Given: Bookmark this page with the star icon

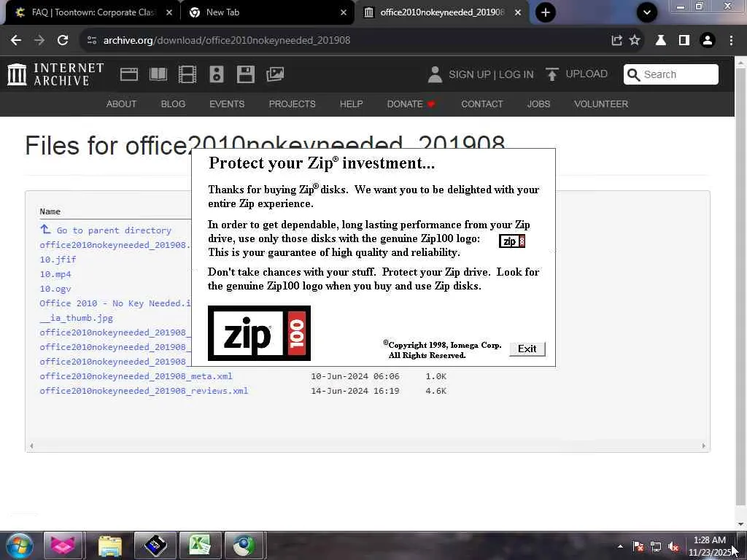Looking at the screenshot, I should [635, 40].
